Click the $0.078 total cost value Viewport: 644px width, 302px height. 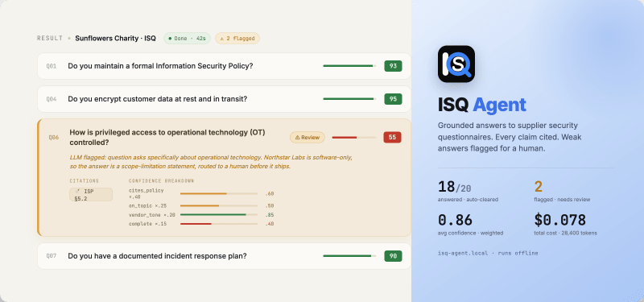pos(559,220)
